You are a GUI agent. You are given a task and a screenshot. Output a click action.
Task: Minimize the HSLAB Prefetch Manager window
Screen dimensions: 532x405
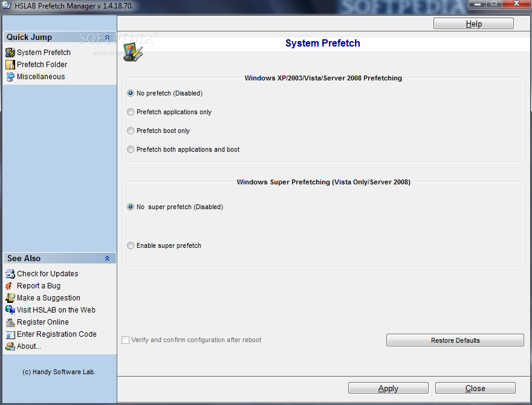(478, 4)
